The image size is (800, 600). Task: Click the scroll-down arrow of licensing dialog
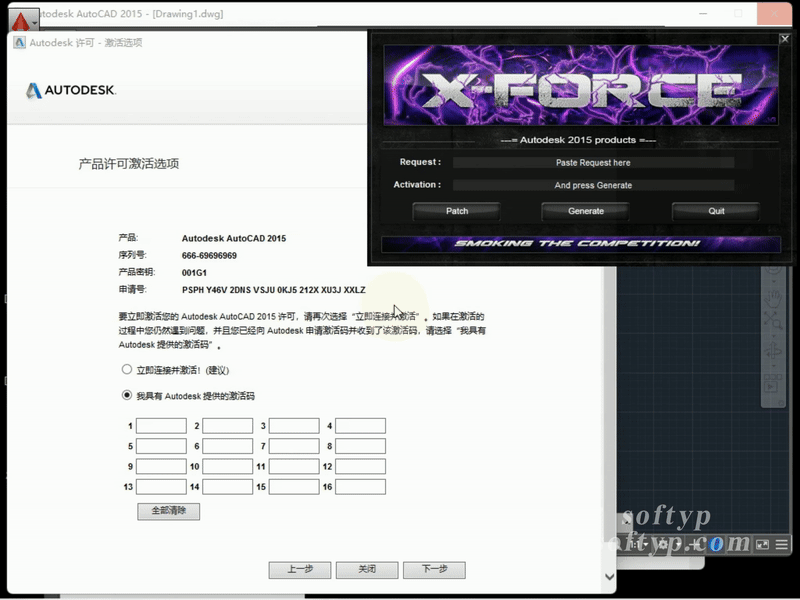tap(609, 577)
